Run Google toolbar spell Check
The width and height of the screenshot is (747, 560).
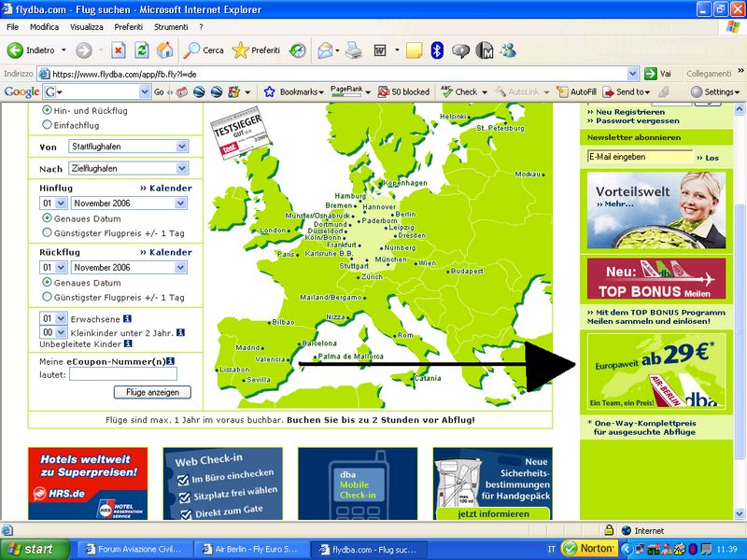459,91
